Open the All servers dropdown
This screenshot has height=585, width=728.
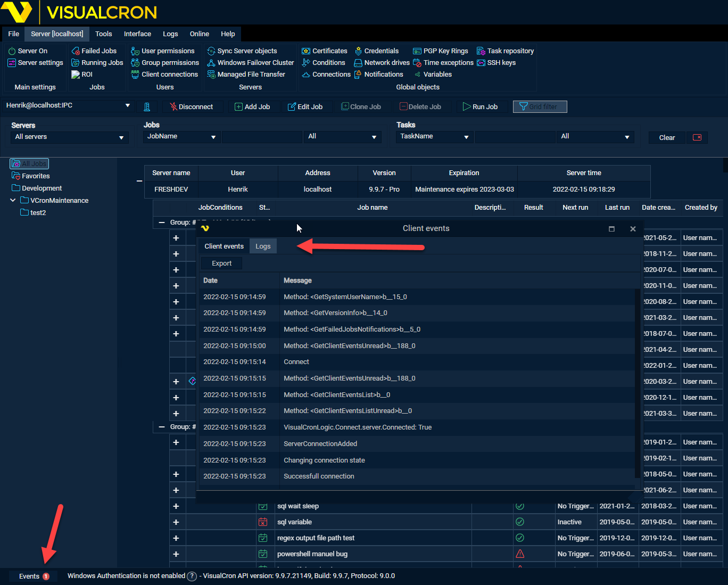coord(69,137)
